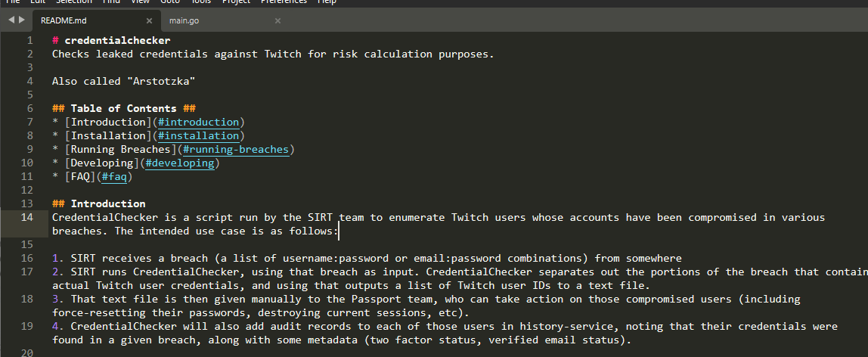This screenshot has height=357, width=868.
Task: Click the '[Developing]' link label text
Action: [102, 163]
